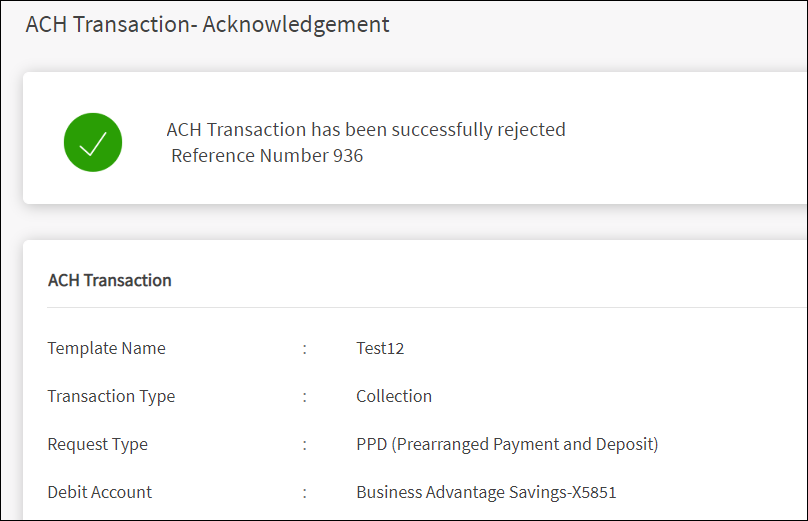This screenshot has width=808, height=521.
Task: Click the successfully rejected confirmation message
Action: point(366,129)
